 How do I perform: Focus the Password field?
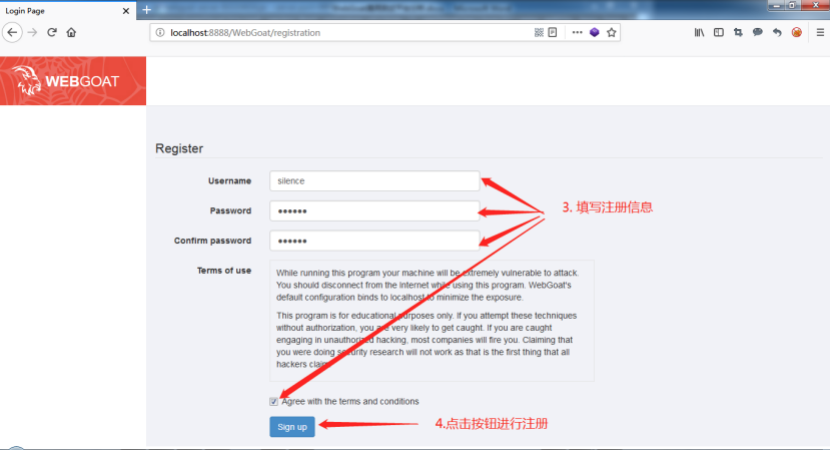(375, 211)
